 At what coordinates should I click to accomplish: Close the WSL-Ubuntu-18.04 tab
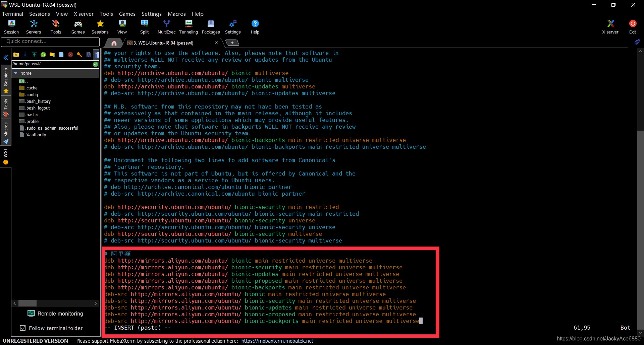click(216, 43)
